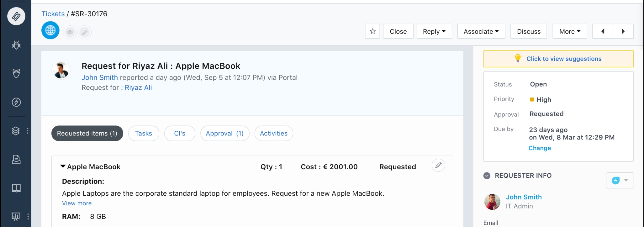Click the Cost : € 2001.00 text
The height and width of the screenshot is (227, 644).
(329, 167)
